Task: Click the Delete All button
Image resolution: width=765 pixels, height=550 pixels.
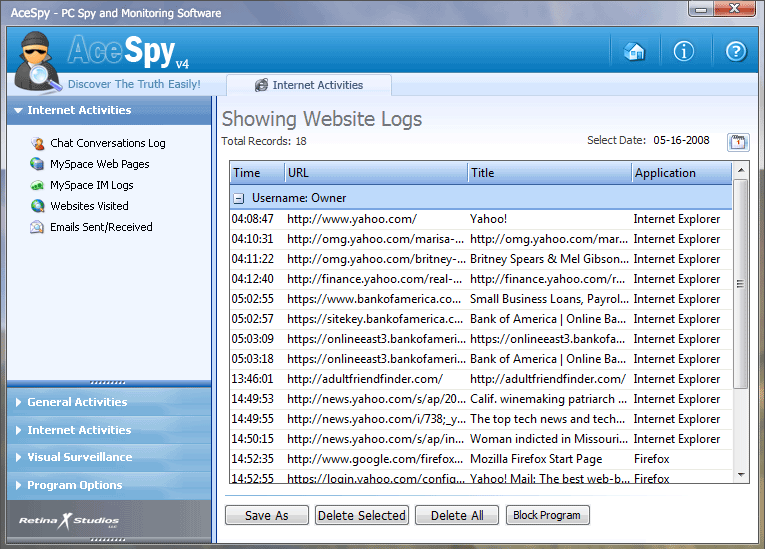Action: [457, 515]
